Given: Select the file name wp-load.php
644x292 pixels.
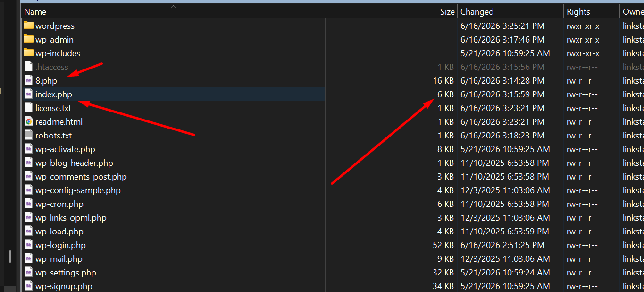Looking at the screenshot, I should click(59, 232).
